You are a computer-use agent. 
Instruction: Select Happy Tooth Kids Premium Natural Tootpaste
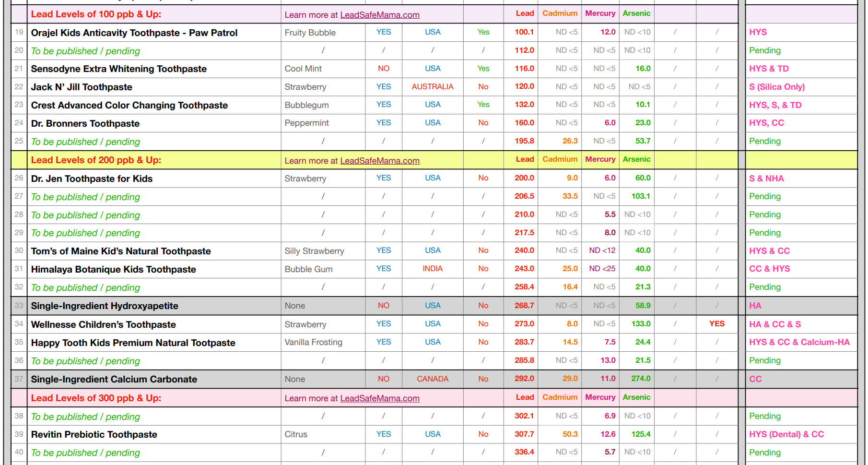(133, 343)
